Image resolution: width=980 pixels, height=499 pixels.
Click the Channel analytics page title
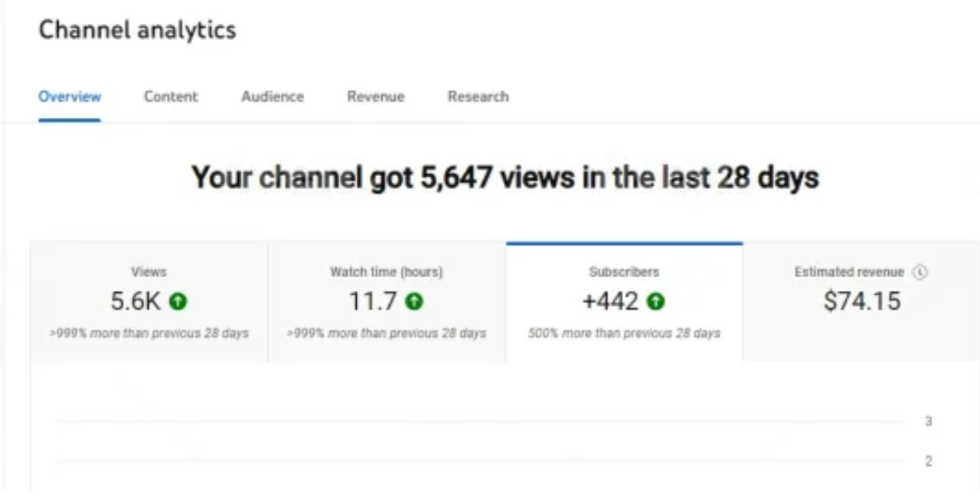tap(137, 30)
